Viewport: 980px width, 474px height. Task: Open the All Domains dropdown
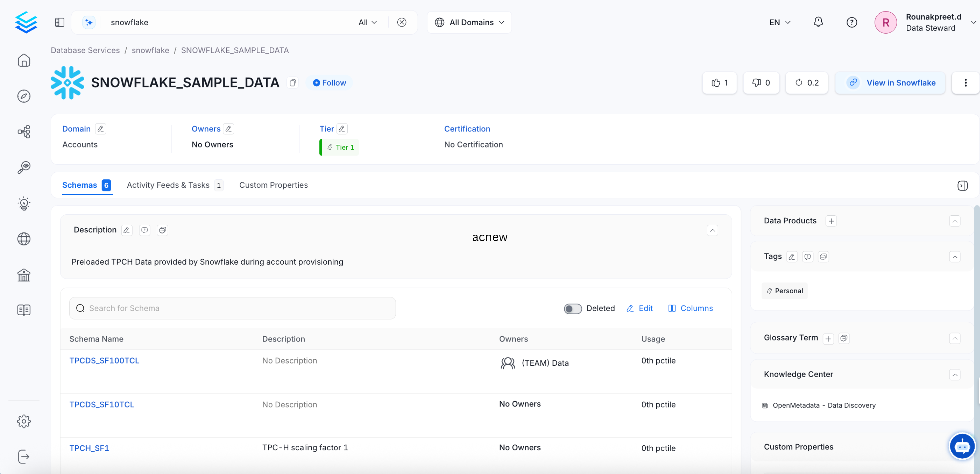[x=469, y=22]
